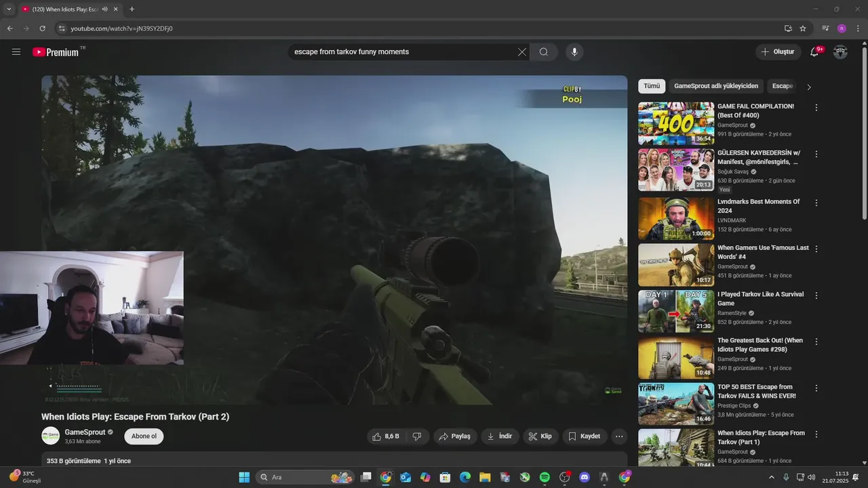Open GAME FAIL COMPILATION thumbnail
The width and height of the screenshot is (868, 488).
pos(676,123)
